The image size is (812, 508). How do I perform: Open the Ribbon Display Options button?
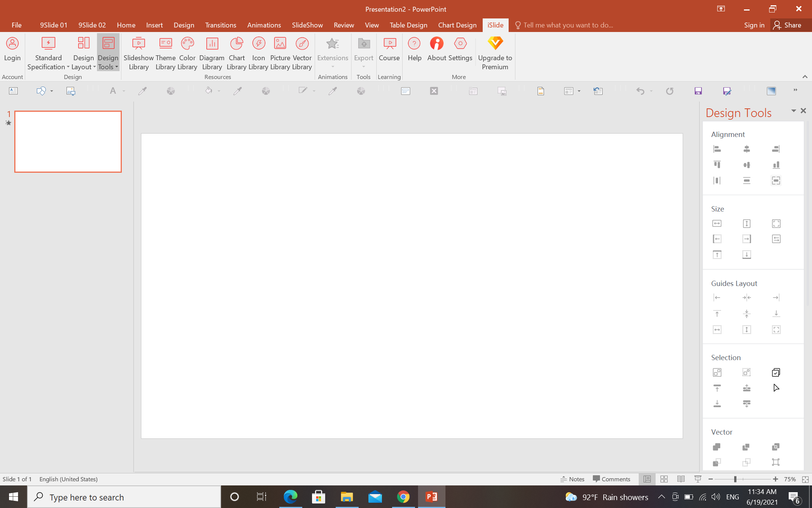coord(721,9)
